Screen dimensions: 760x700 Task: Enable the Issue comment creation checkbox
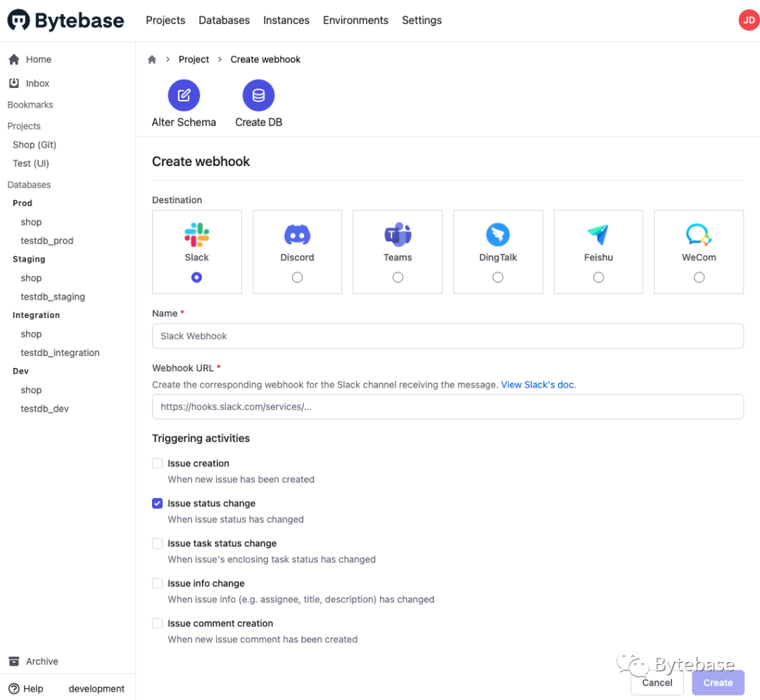(x=157, y=623)
